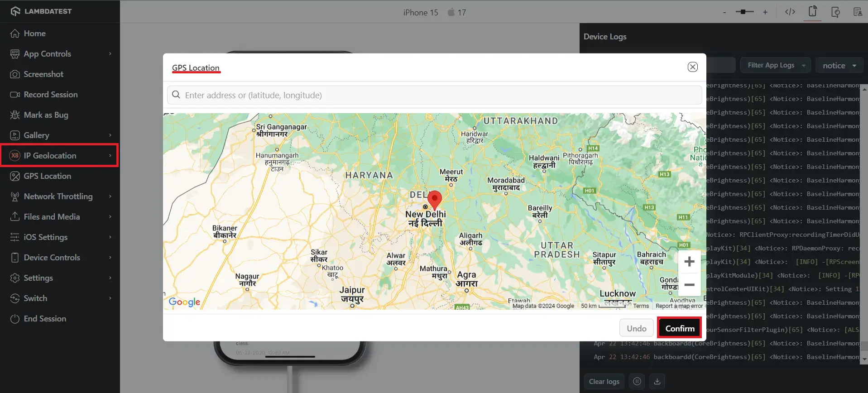Click the address or latitude search field
Screen dimensions: 868x393
[435, 95]
